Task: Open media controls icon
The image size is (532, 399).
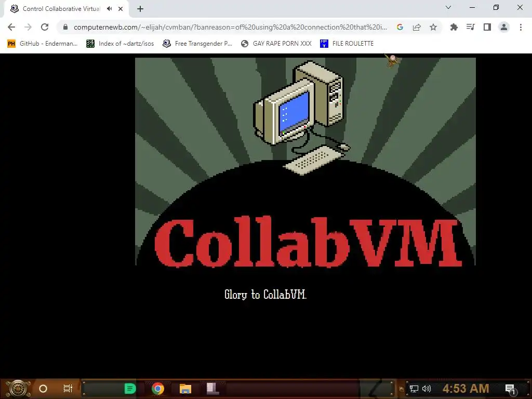Action: 470,27
